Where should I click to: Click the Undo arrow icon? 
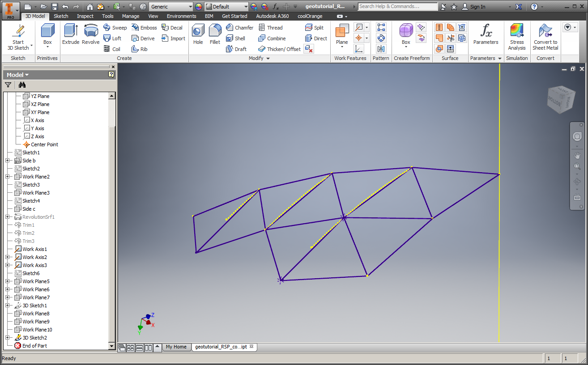pos(65,7)
